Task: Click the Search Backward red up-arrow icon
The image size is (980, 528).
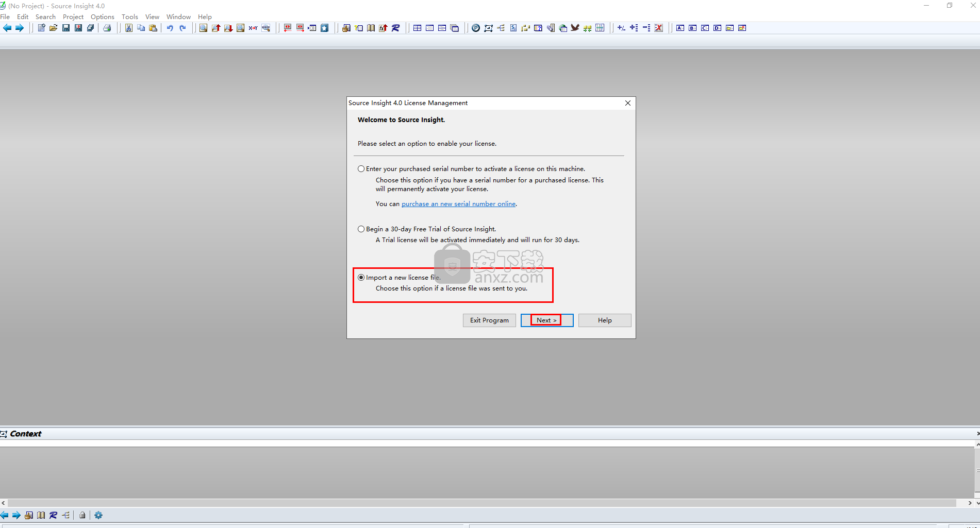Action: click(216, 28)
